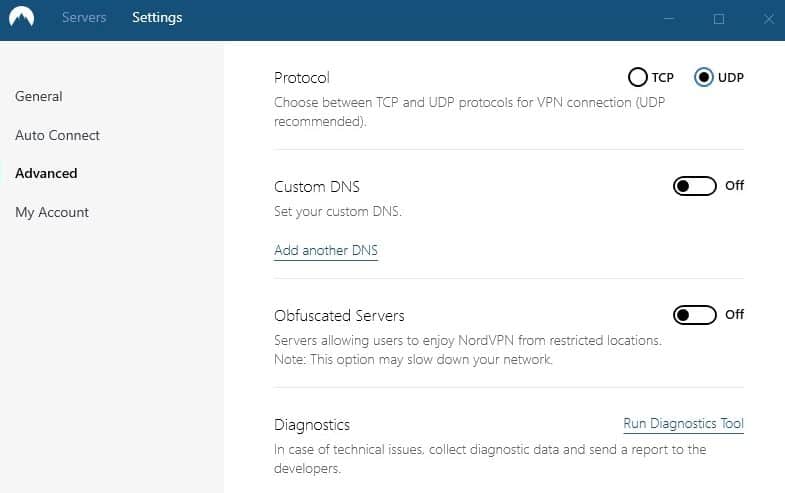Image resolution: width=785 pixels, height=493 pixels.
Task: Open the Settings tab
Action: [x=157, y=18]
